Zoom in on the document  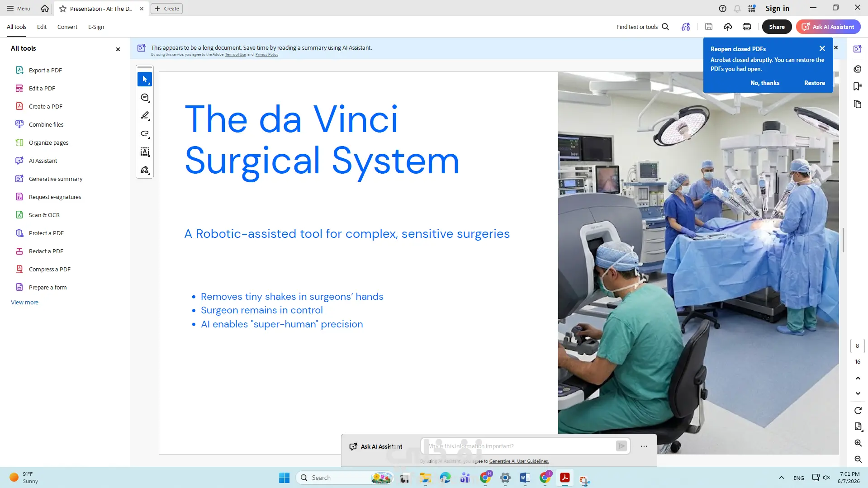point(858,443)
